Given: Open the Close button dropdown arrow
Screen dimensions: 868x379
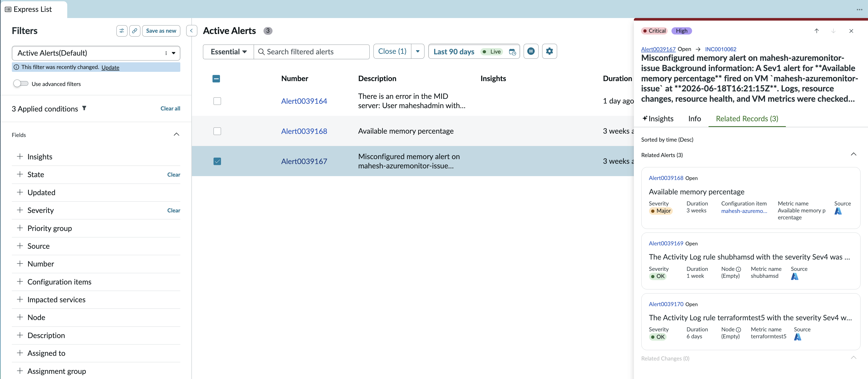Looking at the screenshot, I should pos(418,51).
